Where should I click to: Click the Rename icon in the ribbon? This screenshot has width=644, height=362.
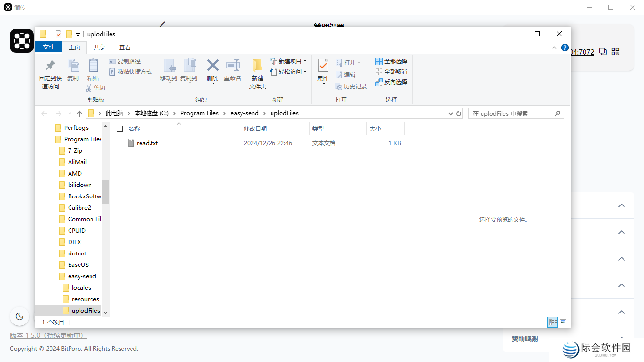(232, 67)
